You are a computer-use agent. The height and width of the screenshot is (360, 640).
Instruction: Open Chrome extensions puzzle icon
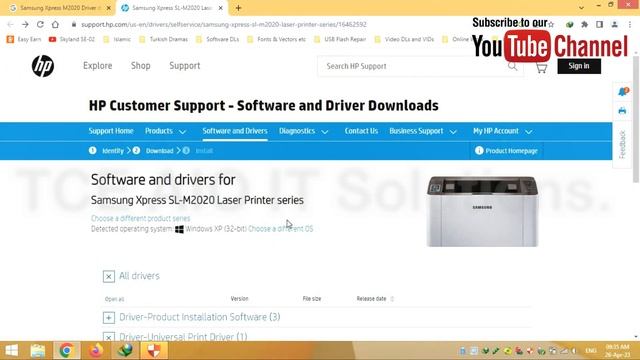coord(584,24)
